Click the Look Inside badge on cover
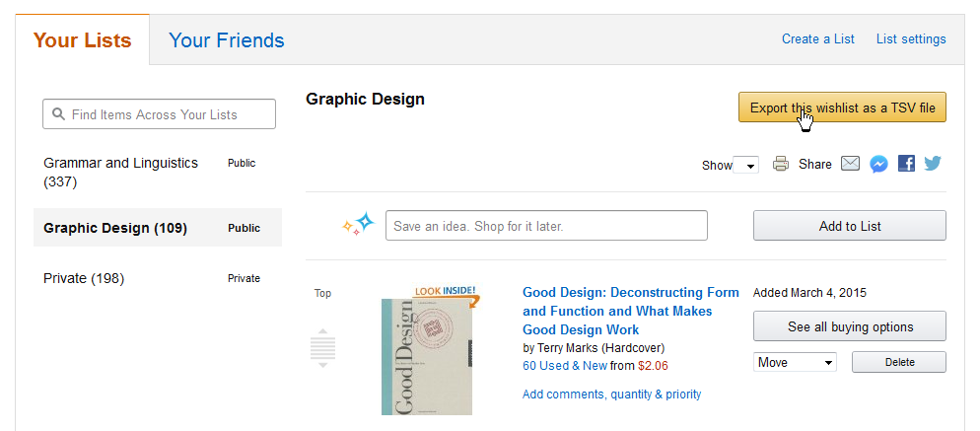The image size is (980, 431). point(446,293)
